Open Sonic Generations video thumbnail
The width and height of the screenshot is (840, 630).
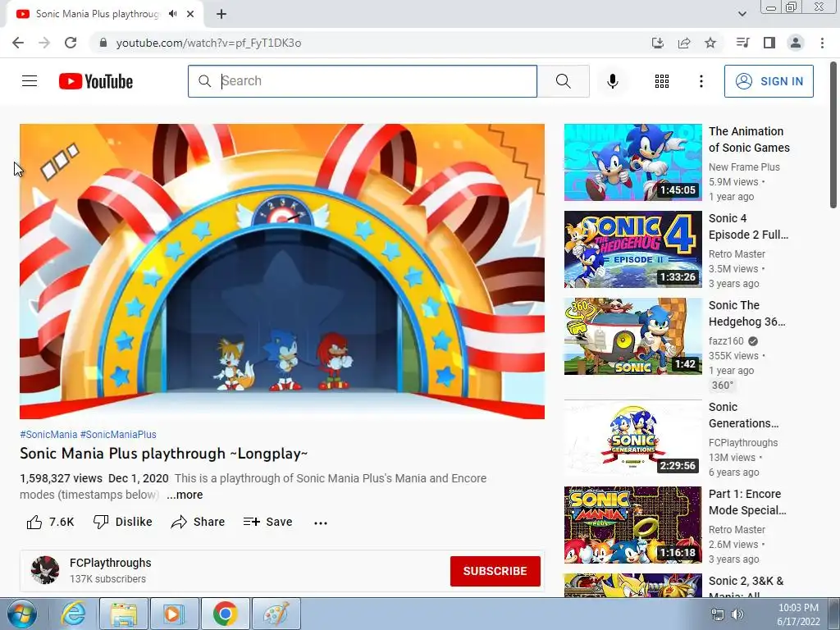point(632,438)
